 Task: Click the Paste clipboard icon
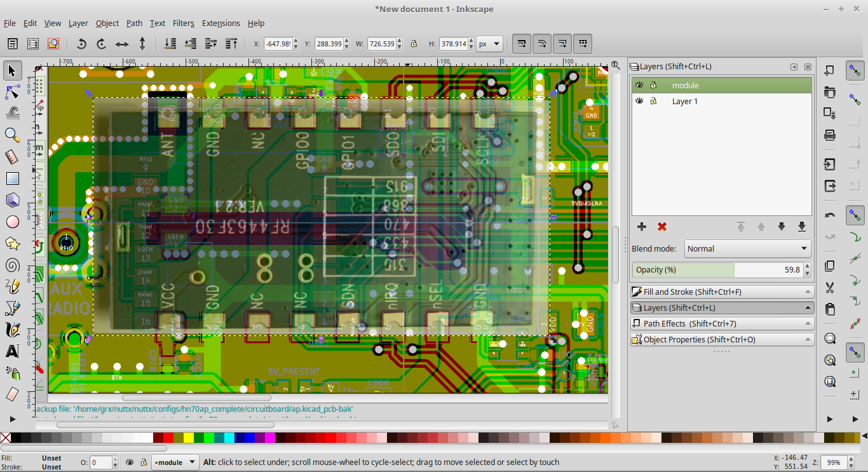(829, 309)
